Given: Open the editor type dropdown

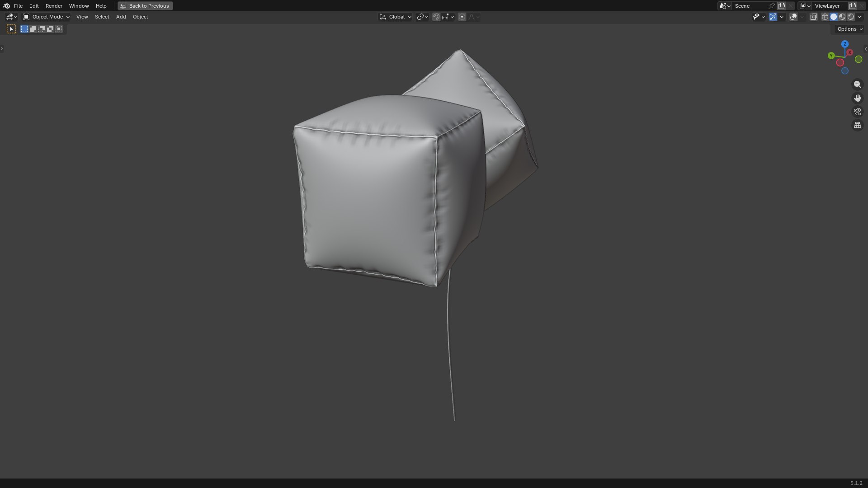Looking at the screenshot, I should coord(11,17).
